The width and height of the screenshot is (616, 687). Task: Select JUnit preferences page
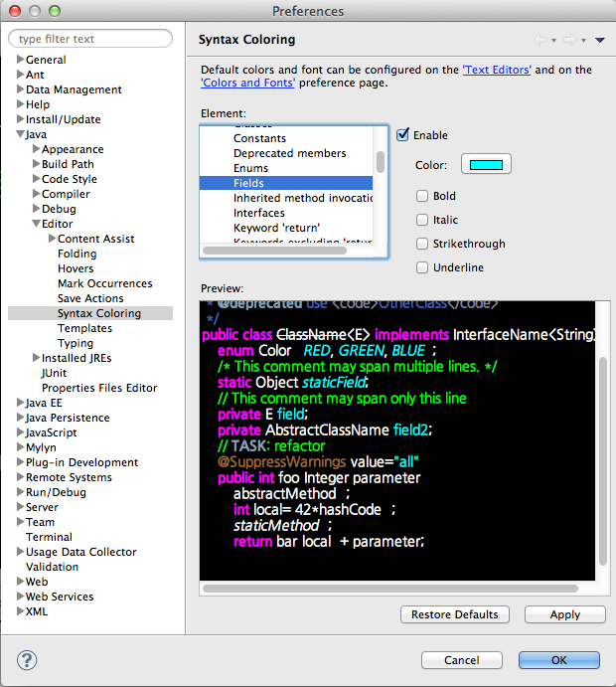click(x=55, y=373)
